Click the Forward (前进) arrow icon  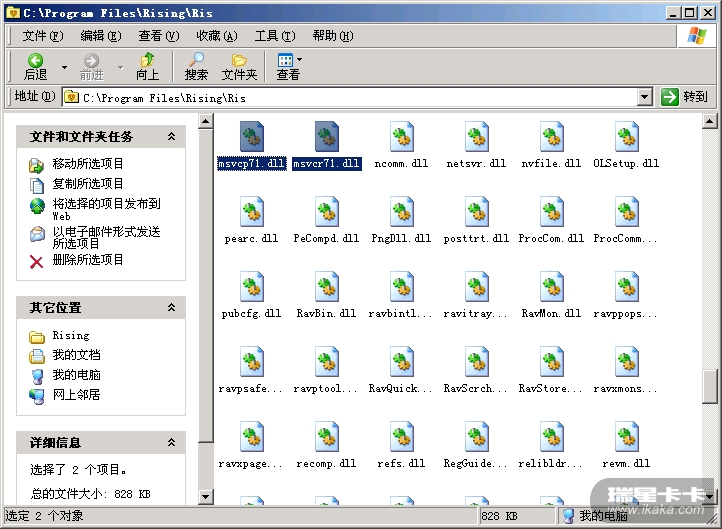pyautogui.click(x=91, y=60)
